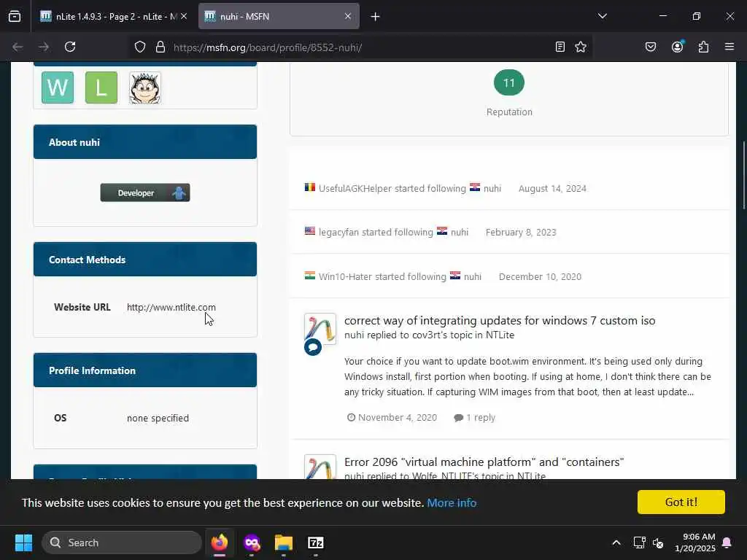Click the tracking protection shield icon
The width and height of the screenshot is (747, 560).
(140, 47)
